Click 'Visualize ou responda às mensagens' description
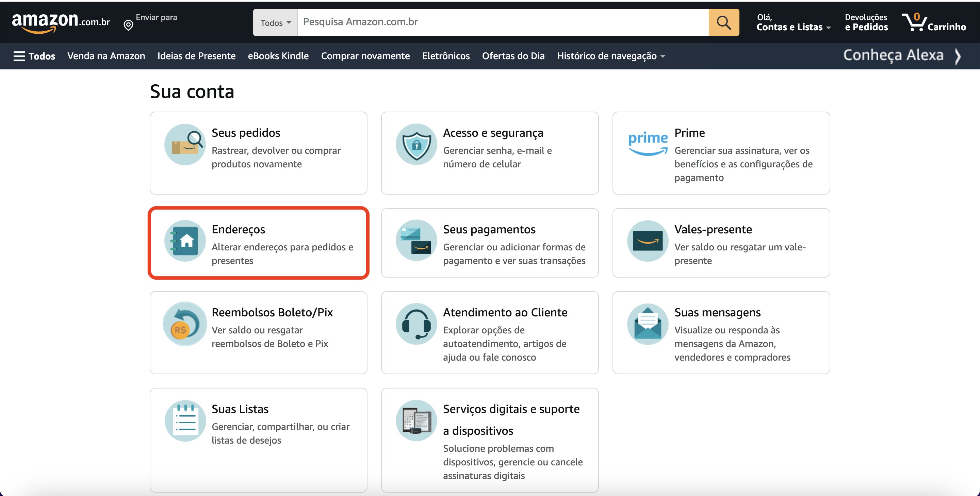980x496 pixels. point(732,344)
